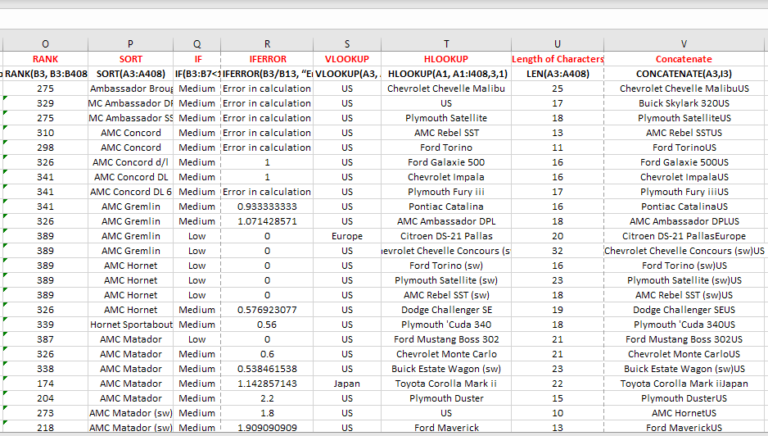Select cell 1.071428571 in IFERROR column
Viewport: 768px width, 436px height.
click(x=267, y=221)
